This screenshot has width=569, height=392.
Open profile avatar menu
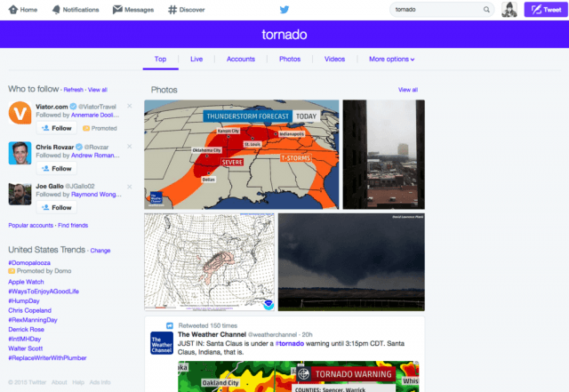[x=509, y=10]
